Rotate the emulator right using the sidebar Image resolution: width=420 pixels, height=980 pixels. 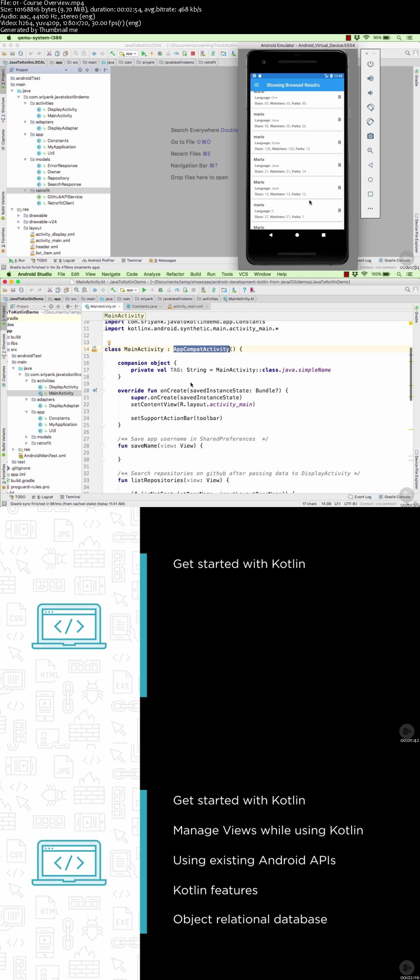370,122
